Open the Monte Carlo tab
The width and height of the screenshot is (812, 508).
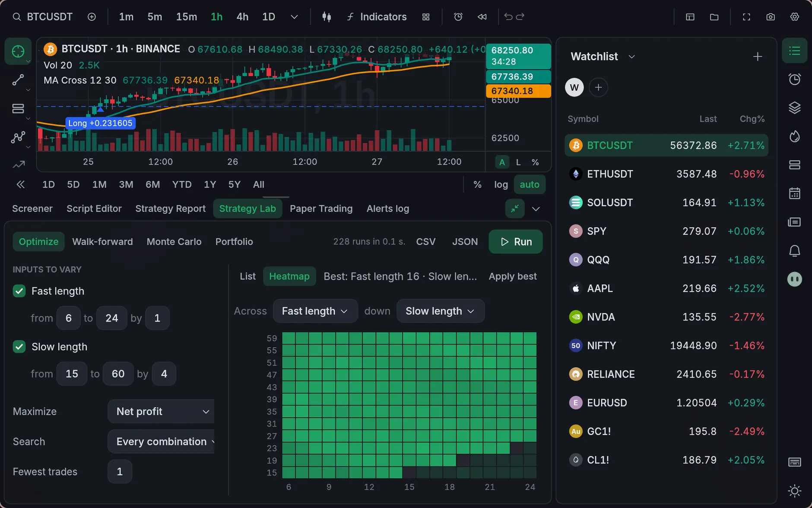[174, 242]
